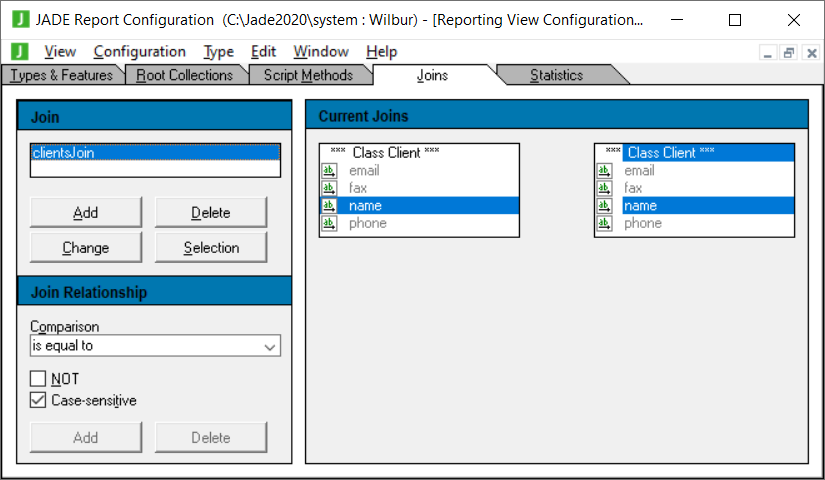Select clientsJoin in the Join list
Viewport: 825px width, 480px height.
(x=155, y=153)
